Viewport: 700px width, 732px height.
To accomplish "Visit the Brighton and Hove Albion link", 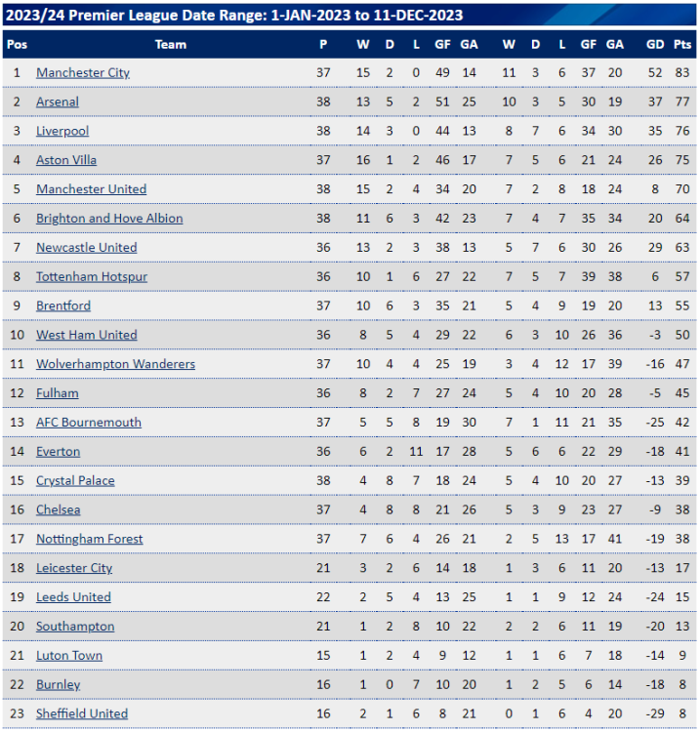I will coord(109,219).
